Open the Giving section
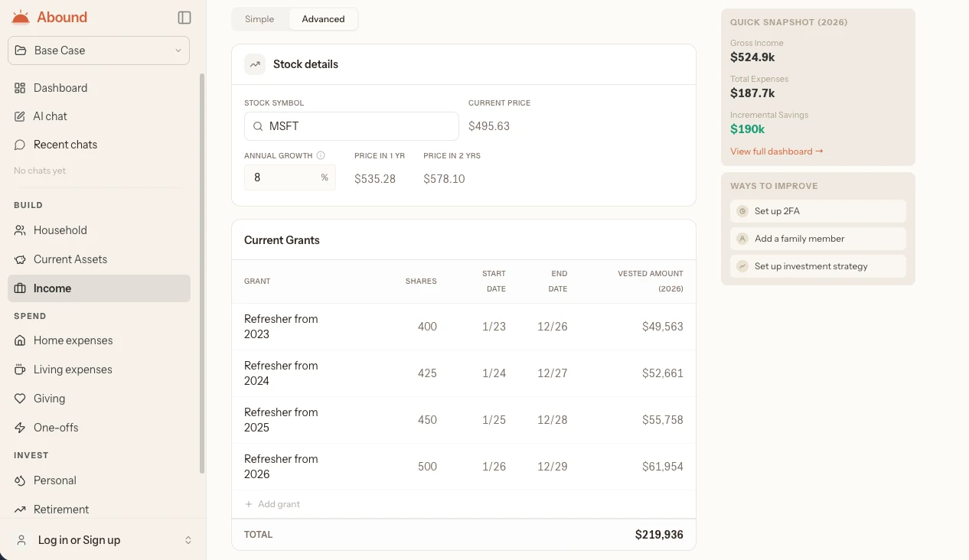This screenshot has height=560, width=969. (x=99, y=399)
